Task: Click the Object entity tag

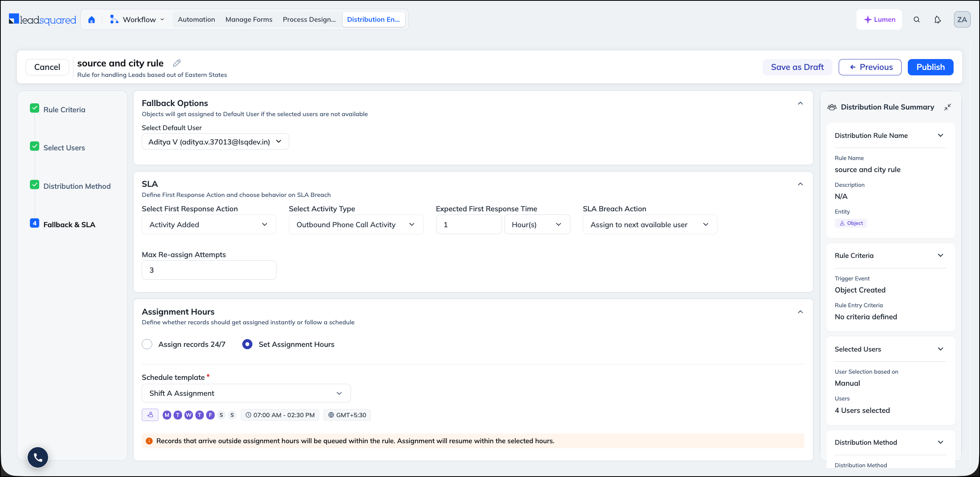Action: [851, 223]
